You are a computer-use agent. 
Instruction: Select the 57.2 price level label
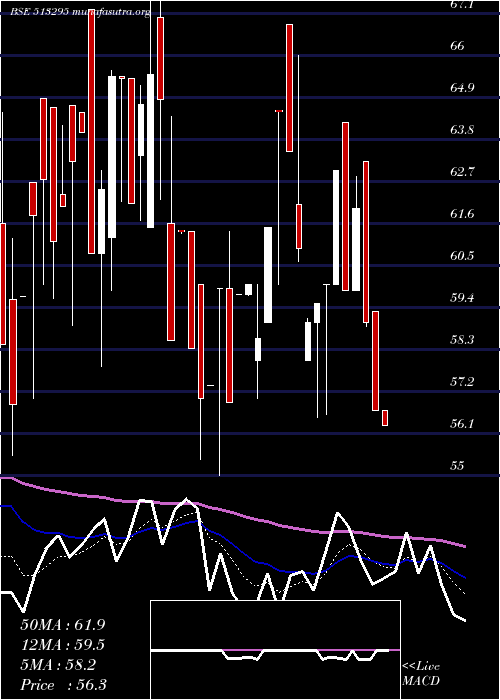click(x=462, y=381)
